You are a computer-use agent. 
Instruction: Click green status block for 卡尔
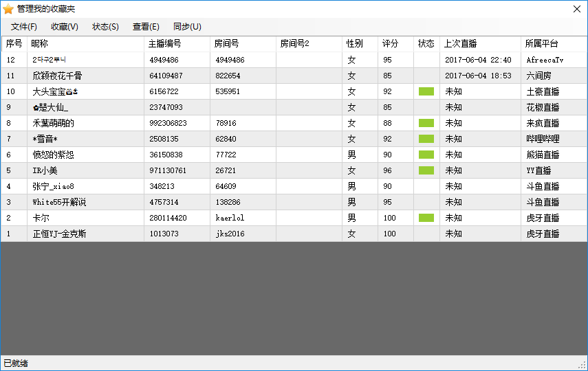426,218
